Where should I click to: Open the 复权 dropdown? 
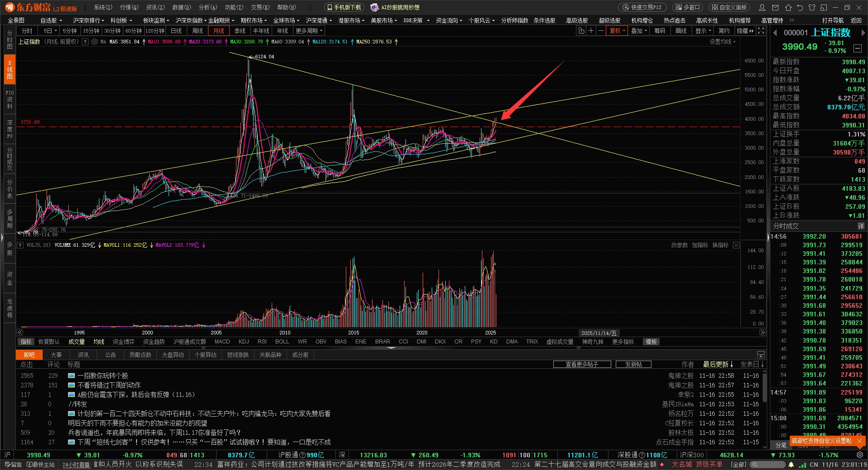click(x=618, y=31)
